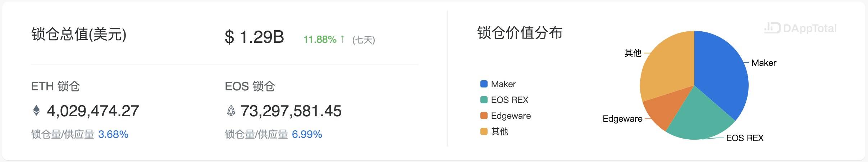Viewport: 868px width, 162px height.
Task: Click the Ethereum diamond icon
Action: click(36, 111)
